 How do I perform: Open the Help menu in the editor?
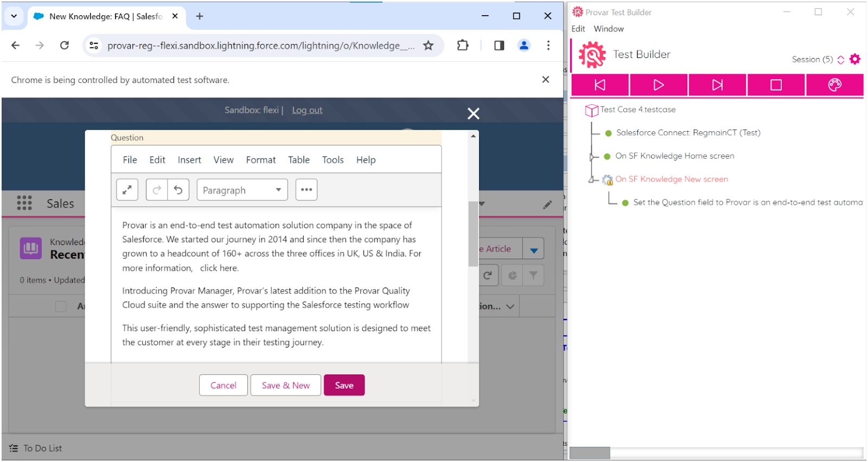click(x=366, y=160)
